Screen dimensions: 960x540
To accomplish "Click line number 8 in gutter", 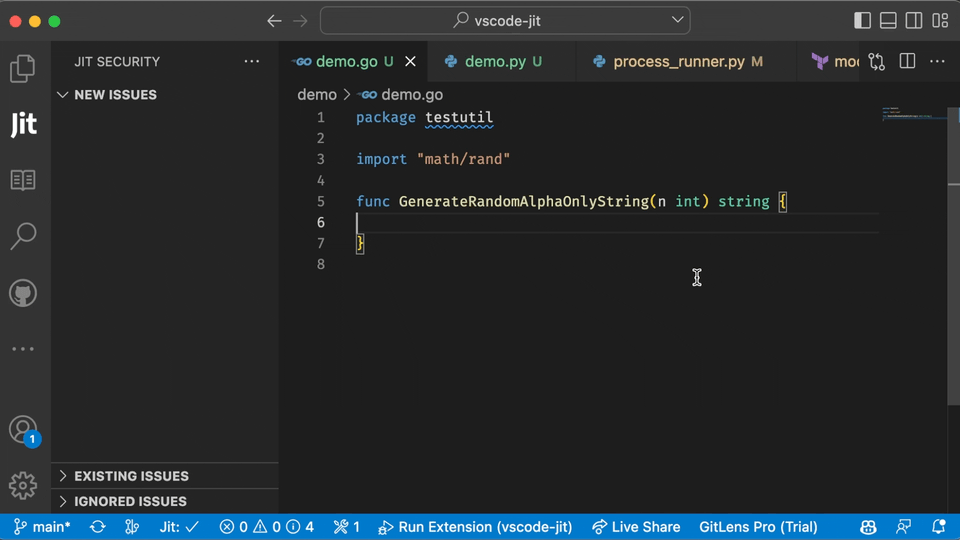I will tap(320, 264).
